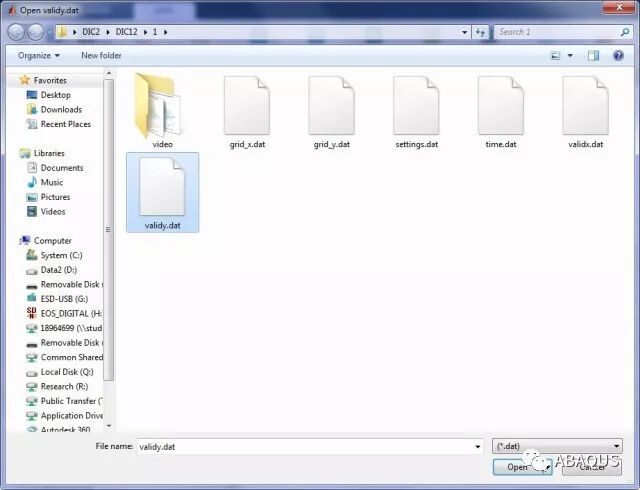The width and height of the screenshot is (640, 490).
Task: Click the System (C:) drive icon
Action: [31, 255]
